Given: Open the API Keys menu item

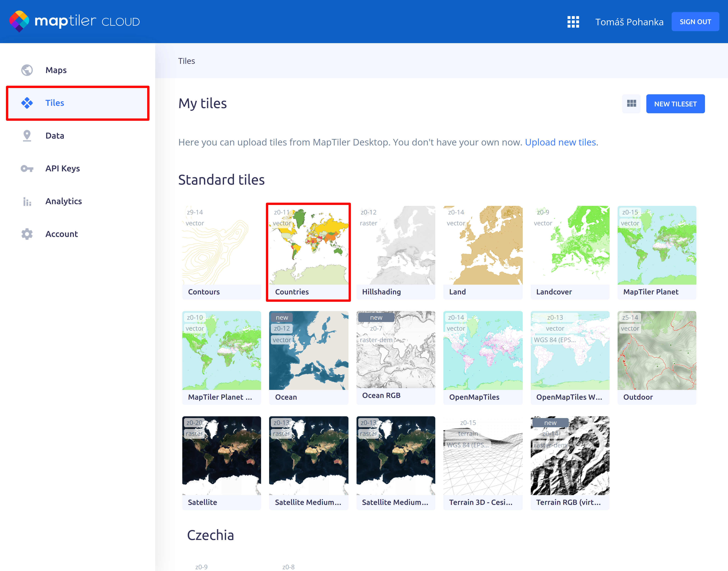Looking at the screenshot, I should click(62, 168).
